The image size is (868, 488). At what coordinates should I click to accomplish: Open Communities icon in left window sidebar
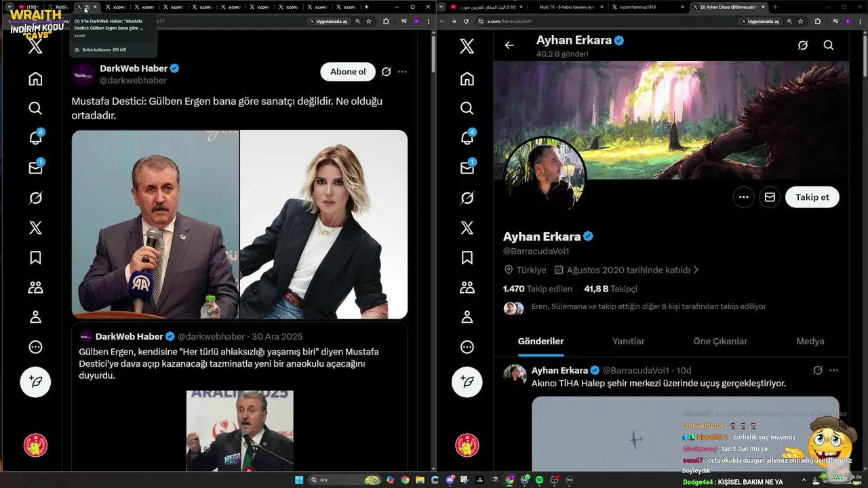tap(35, 287)
